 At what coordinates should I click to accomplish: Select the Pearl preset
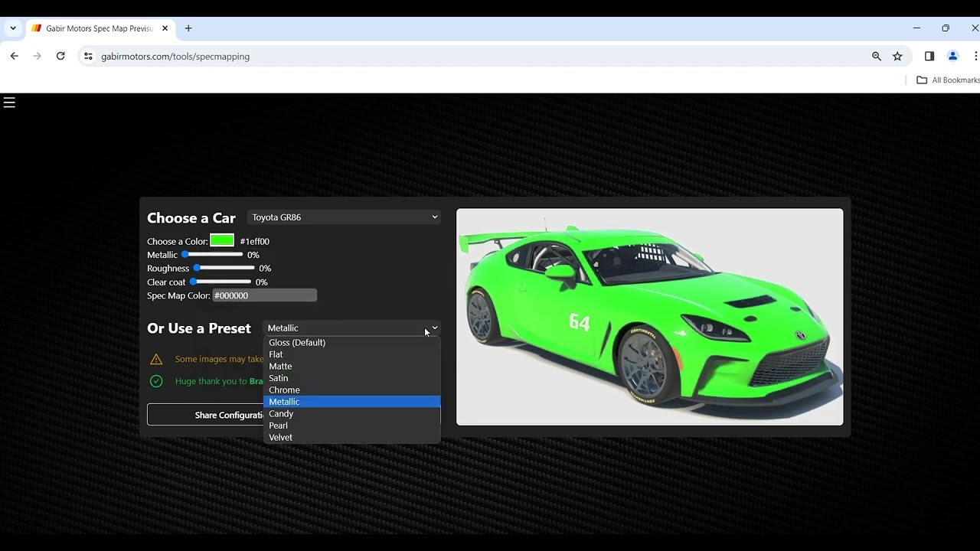(x=352, y=425)
